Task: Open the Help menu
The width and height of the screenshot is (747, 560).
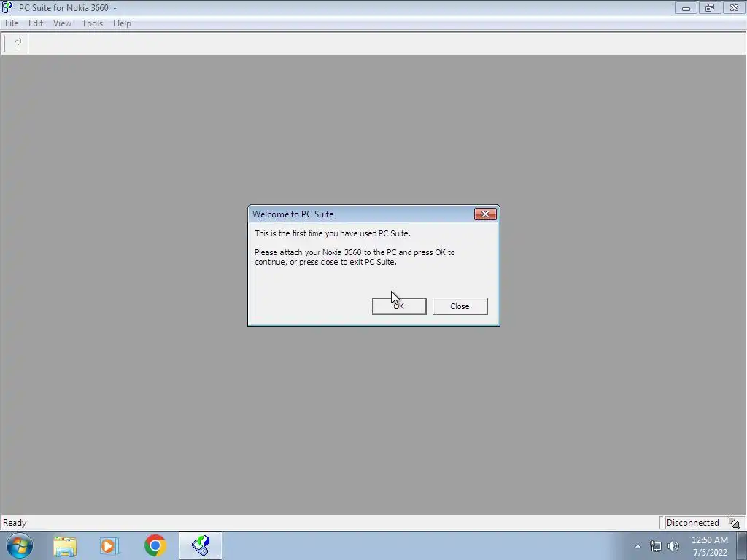Action: point(122,23)
